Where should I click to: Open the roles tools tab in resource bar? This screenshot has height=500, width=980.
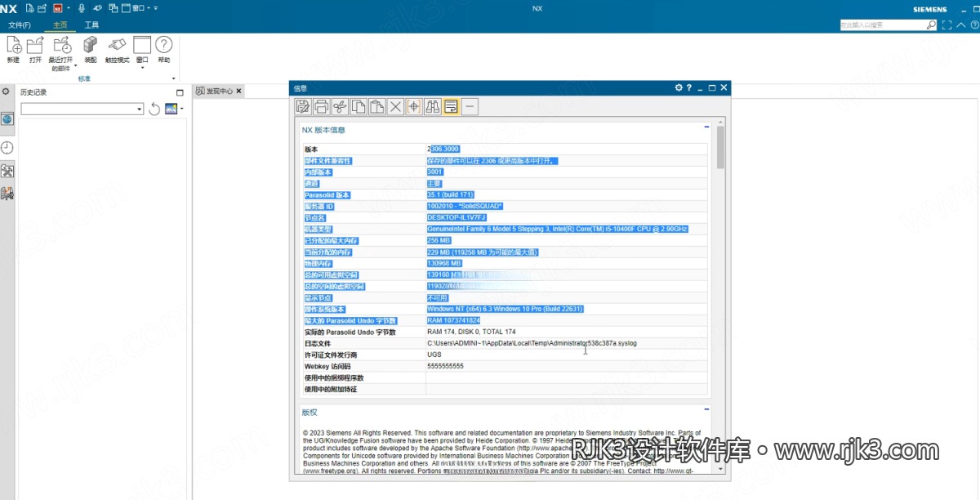(x=7, y=171)
